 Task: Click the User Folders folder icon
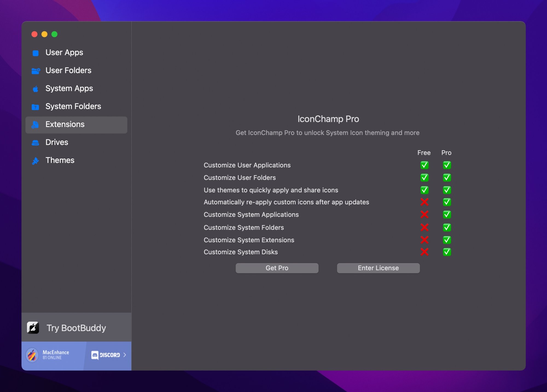point(36,71)
